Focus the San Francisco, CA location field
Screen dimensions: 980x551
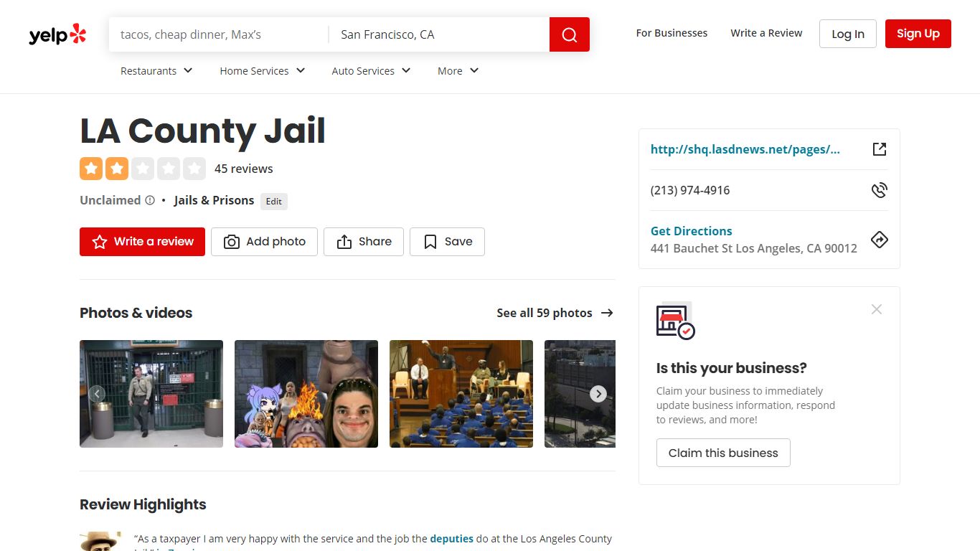(x=439, y=34)
